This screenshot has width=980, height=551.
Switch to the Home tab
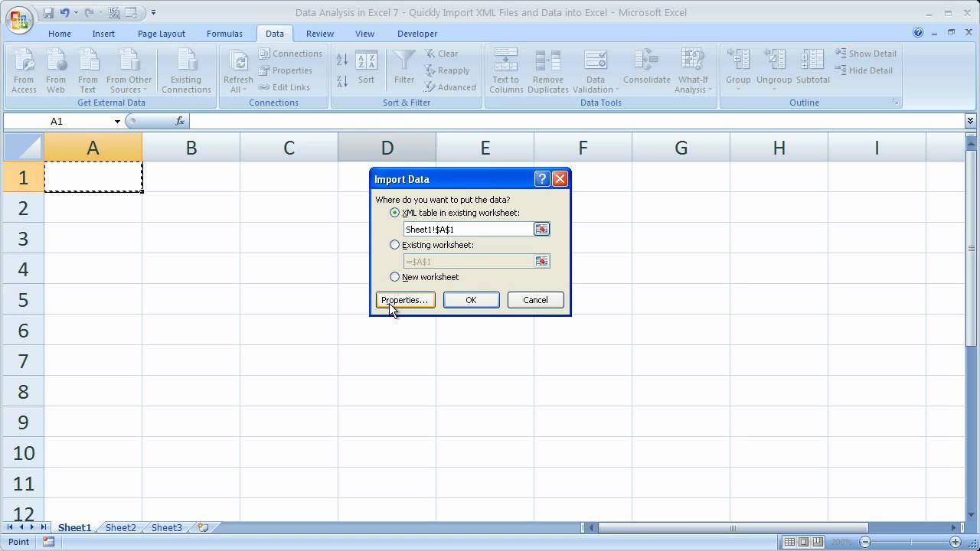60,34
